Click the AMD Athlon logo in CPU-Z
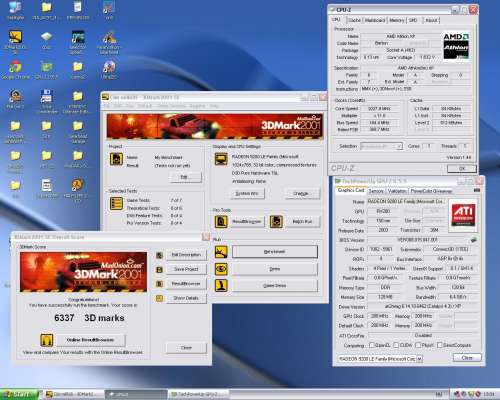The image size is (500, 400). pyautogui.click(x=456, y=46)
